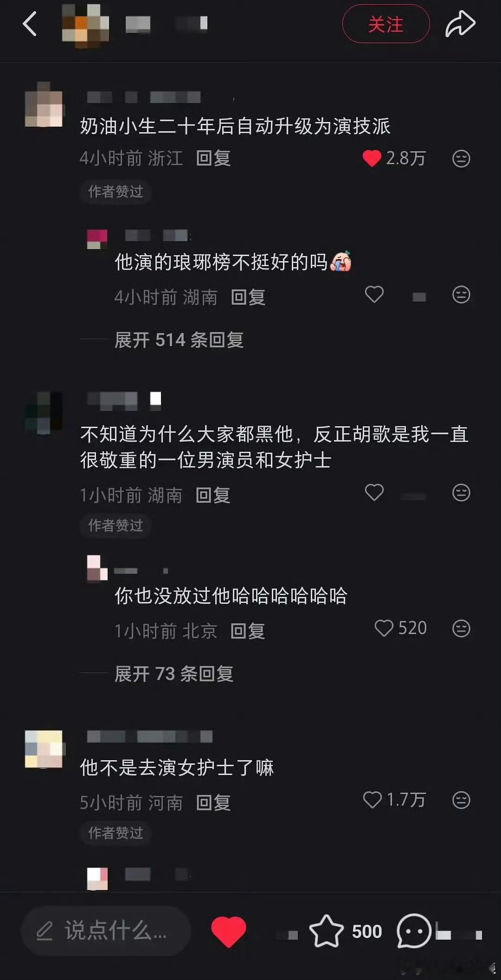Open the comments bubble icon in bottom bar

(x=414, y=931)
